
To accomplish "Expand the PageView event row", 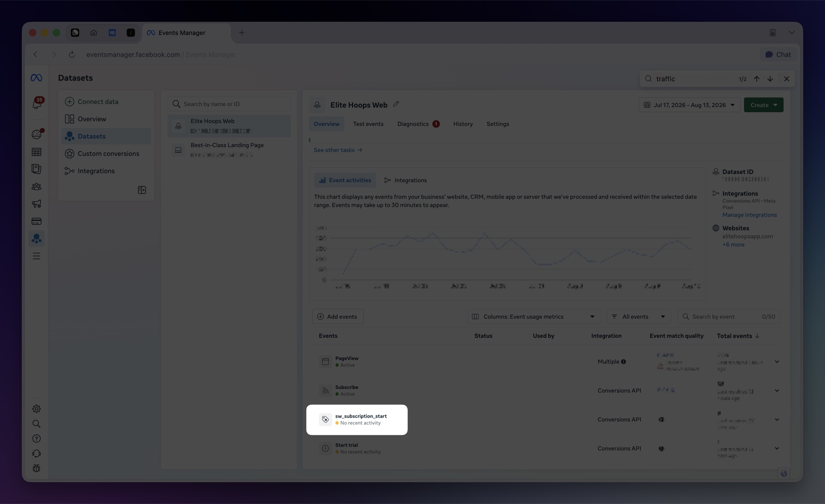I will click(x=777, y=362).
